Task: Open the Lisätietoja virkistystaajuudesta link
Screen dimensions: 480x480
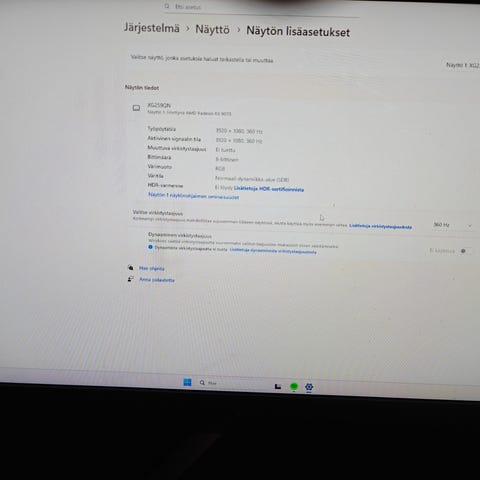Action: coord(380,227)
